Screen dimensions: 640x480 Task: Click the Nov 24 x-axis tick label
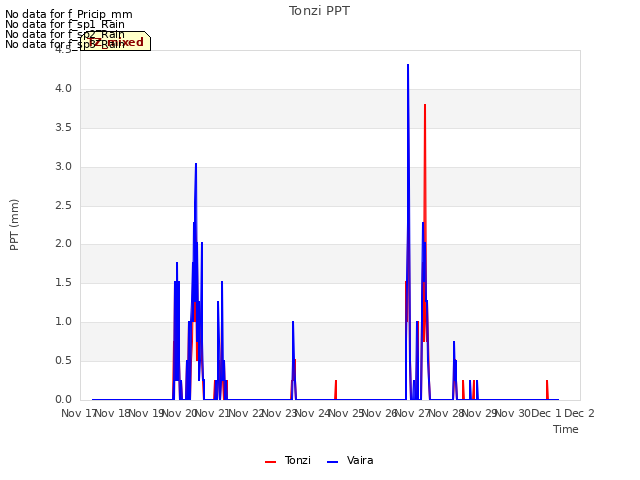(312, 413)
